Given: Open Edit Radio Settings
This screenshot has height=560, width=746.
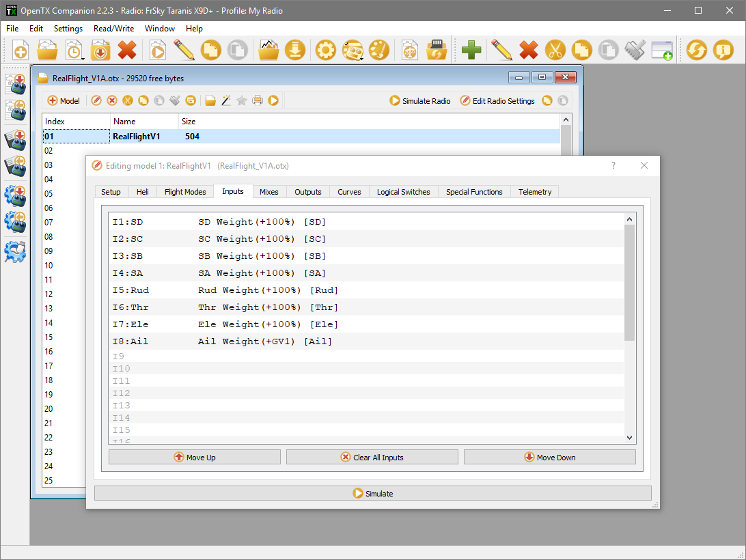Looking at the screenshot, I should [497, 101].
